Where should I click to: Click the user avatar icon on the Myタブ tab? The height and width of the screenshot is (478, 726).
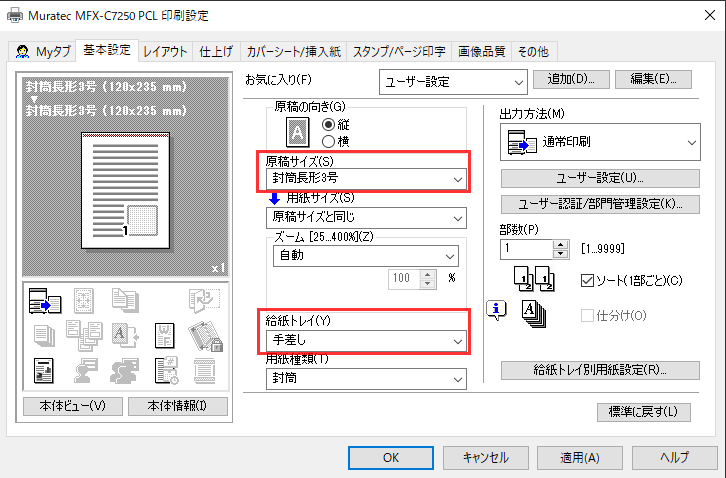(23, 51)
